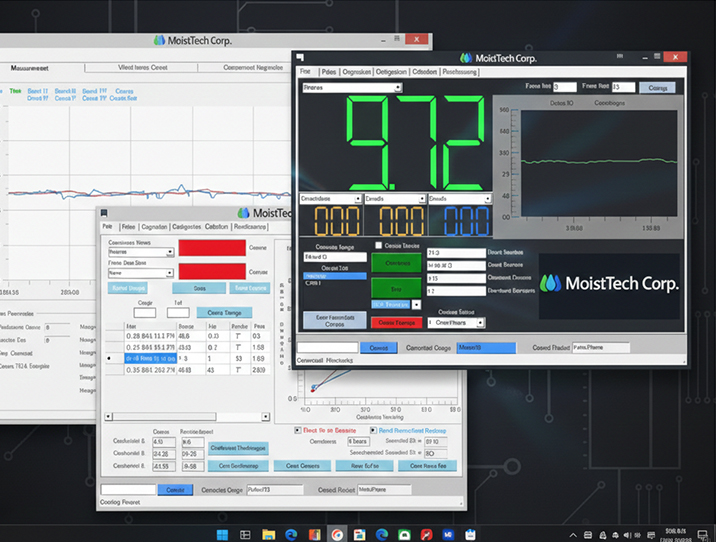This screenshot has height=542, width=716.
Task: Select the 'Pdes' tab in the dark window
Action: pyautogui.click(x=328, y=72)
